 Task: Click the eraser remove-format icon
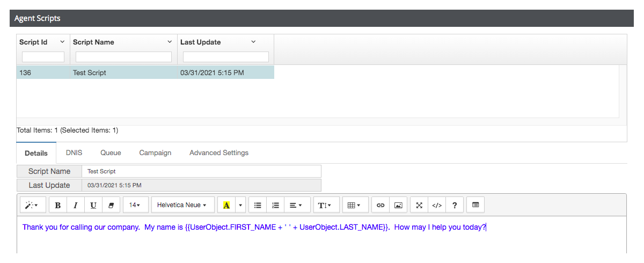111,205
